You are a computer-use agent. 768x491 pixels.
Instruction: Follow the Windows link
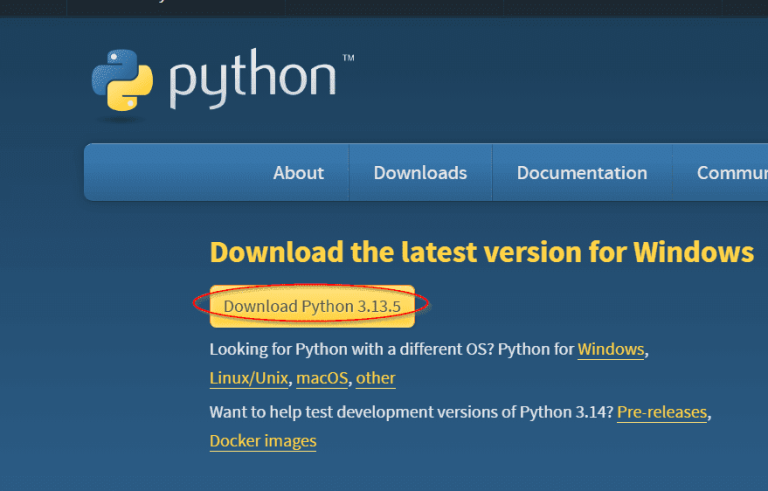(611, 350)
